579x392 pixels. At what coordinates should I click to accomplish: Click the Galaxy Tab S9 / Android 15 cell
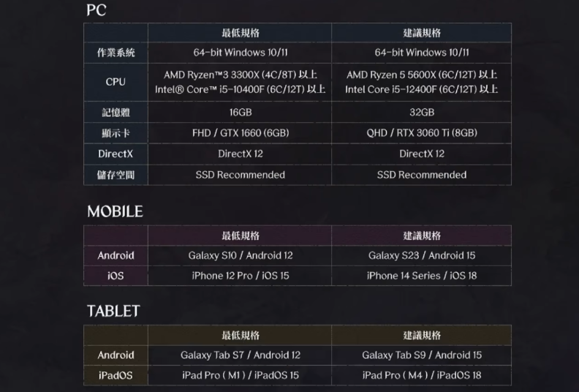point(422,355)
